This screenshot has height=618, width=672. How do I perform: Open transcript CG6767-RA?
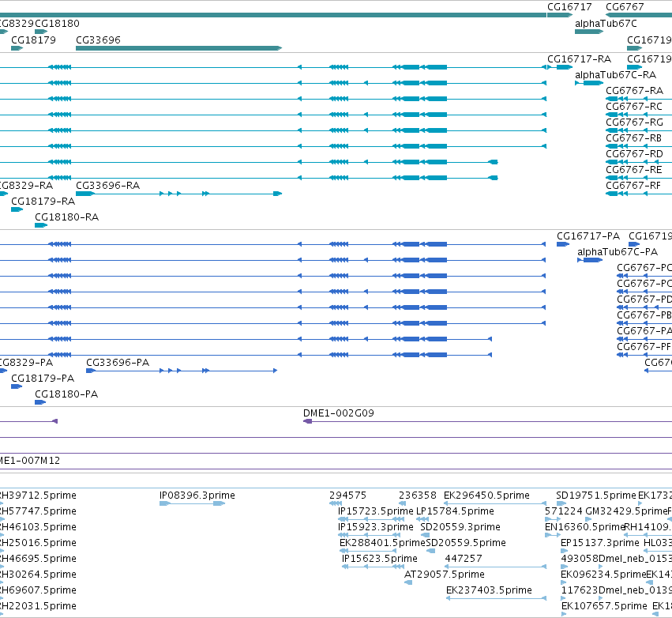coord(634,91)
